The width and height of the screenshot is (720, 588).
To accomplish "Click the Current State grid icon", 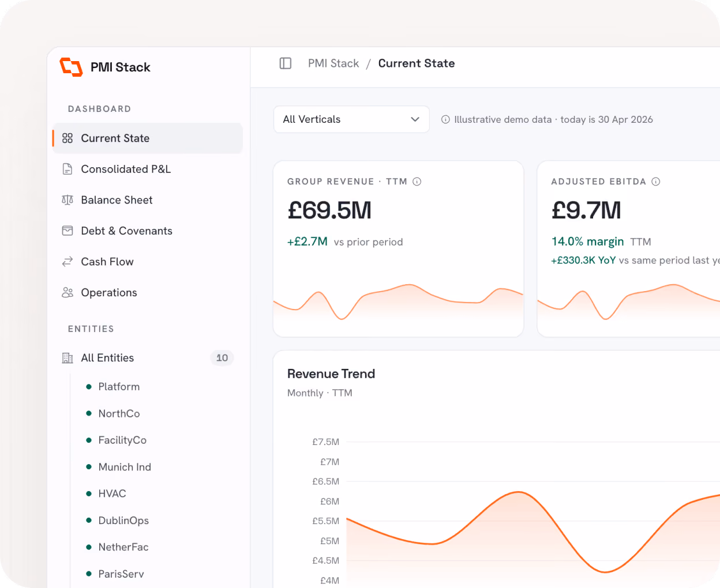I will (67, 138).
